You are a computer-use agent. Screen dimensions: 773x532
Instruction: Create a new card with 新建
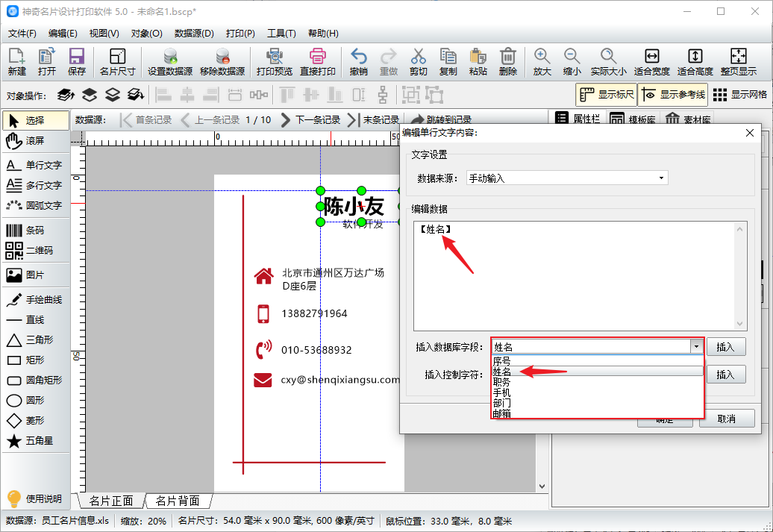(x=16, y=62)
